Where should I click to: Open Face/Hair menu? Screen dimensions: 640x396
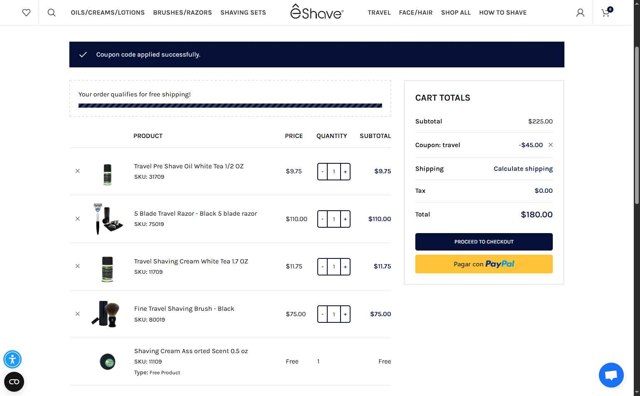point(416,13)
